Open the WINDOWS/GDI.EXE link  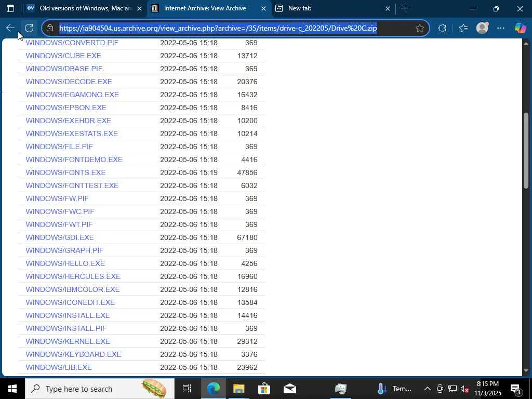click(60, 237)
